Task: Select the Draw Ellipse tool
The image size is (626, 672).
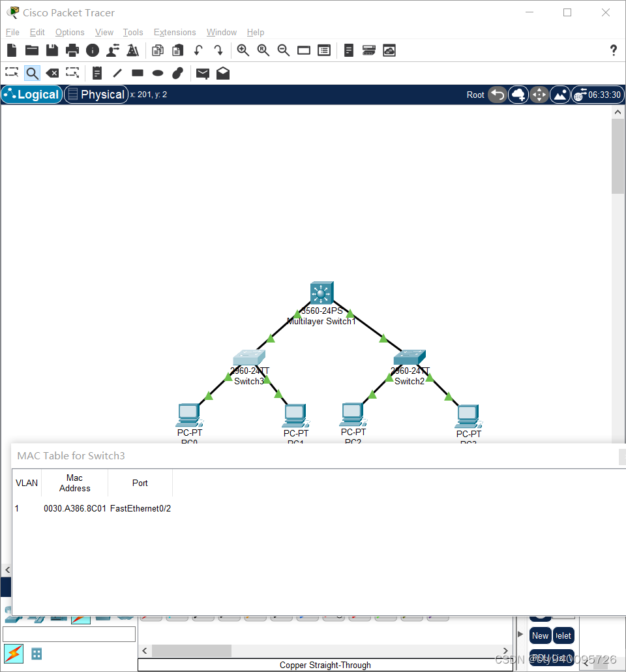Action: [x=158, y=73]
